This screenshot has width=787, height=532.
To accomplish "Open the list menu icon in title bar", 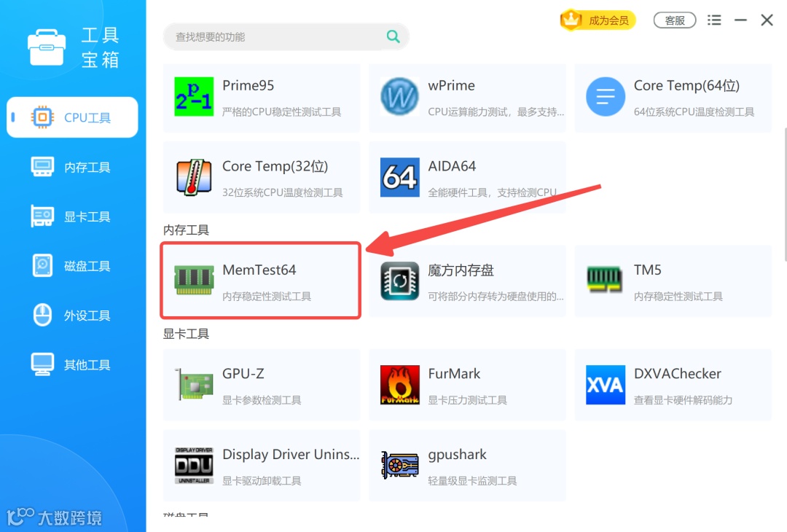I will pos(714,20).
